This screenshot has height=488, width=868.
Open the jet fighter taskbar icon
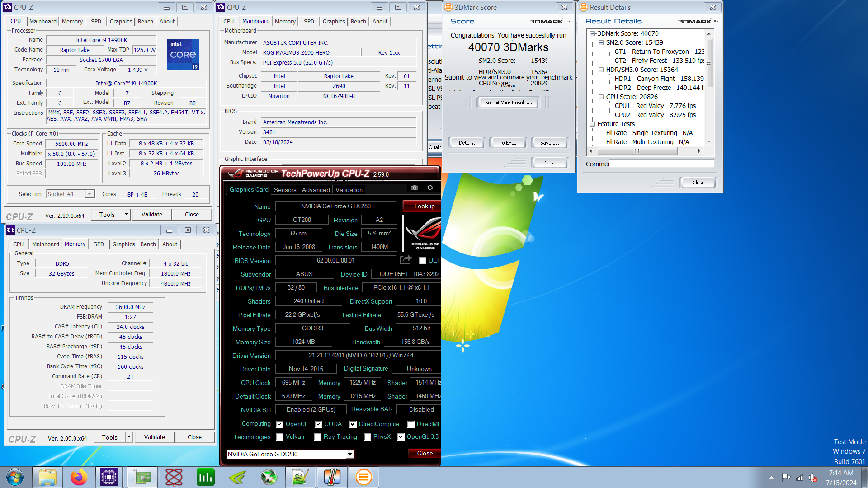pyautogui.click(x=269, y=477)
